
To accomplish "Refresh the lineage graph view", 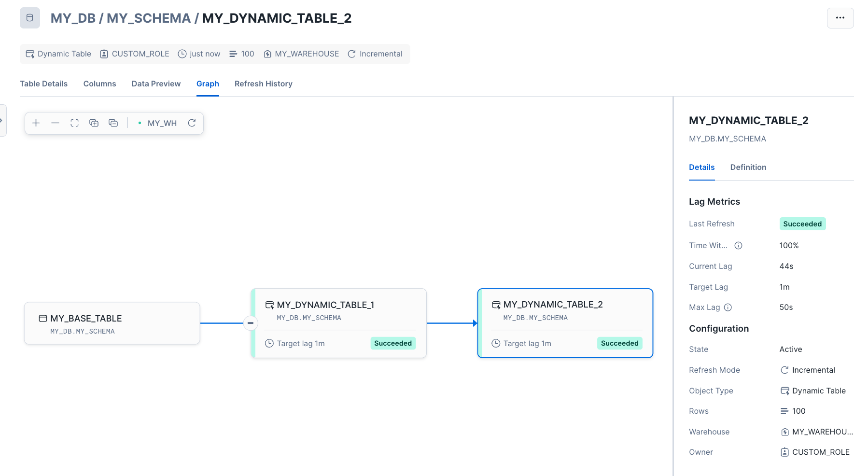I will tap(192, 123).
